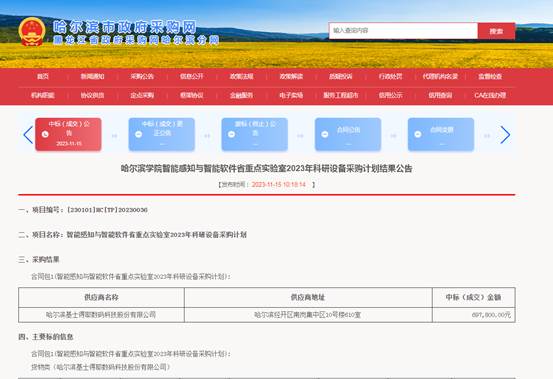This screenshot has width=553, height=379.
Task: Click the heading 四、主要标的信息
Action: coord(46,337)
